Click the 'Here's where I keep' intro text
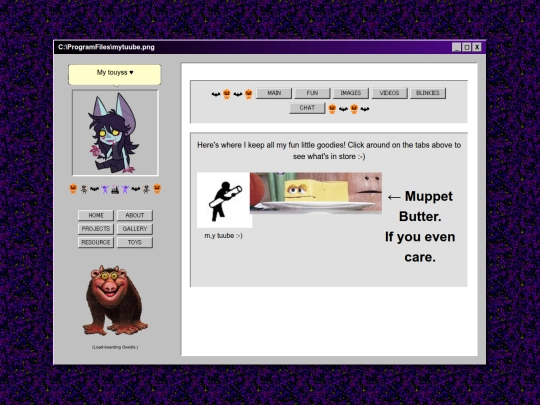540x405 pixels. point(329,150)
